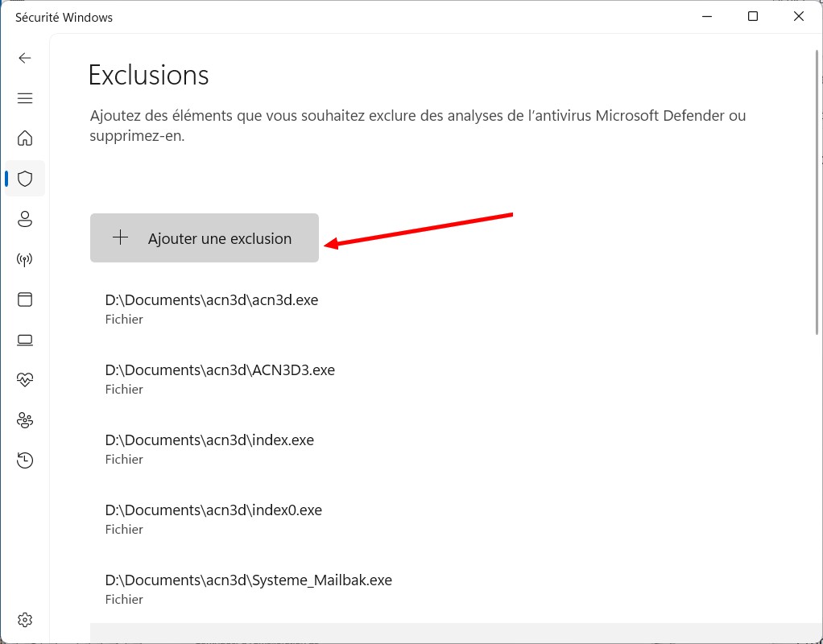Select the Systeme_Mailbak.exe exclusion item

coord(248,588)
